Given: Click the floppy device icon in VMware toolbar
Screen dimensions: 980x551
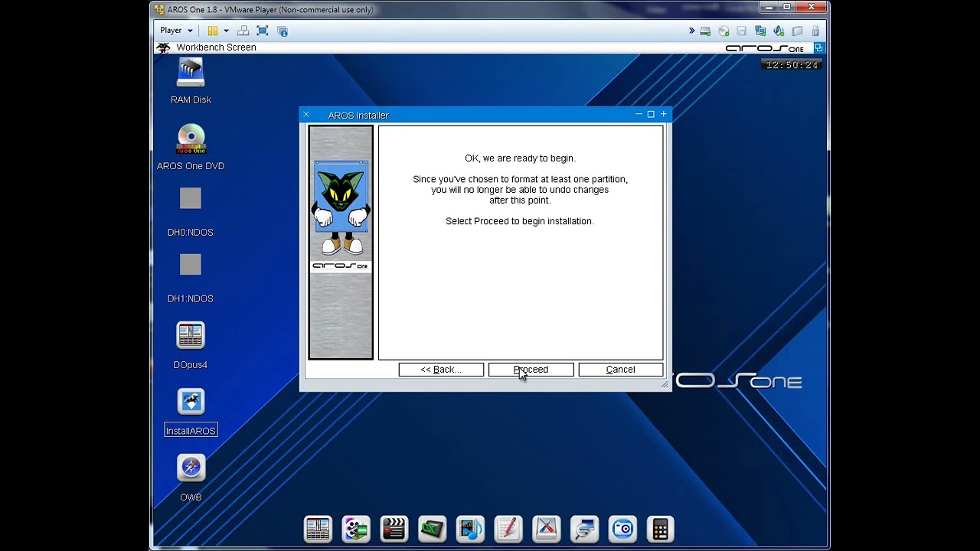Looking at the screenshot, I should click(741, 31).
